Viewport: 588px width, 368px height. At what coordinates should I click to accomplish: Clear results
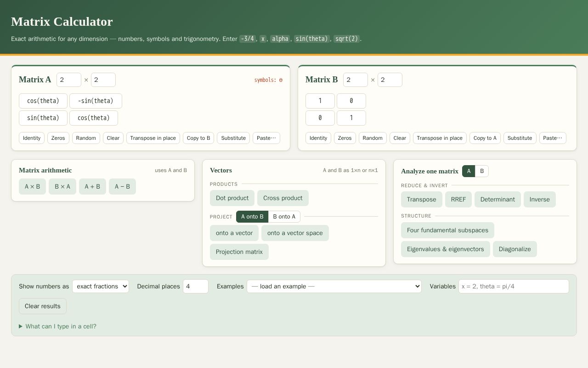pos(43,306)
